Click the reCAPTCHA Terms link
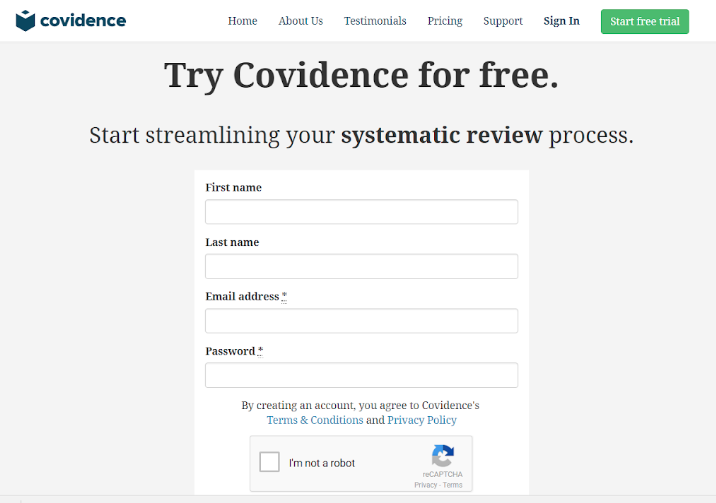 453,485
